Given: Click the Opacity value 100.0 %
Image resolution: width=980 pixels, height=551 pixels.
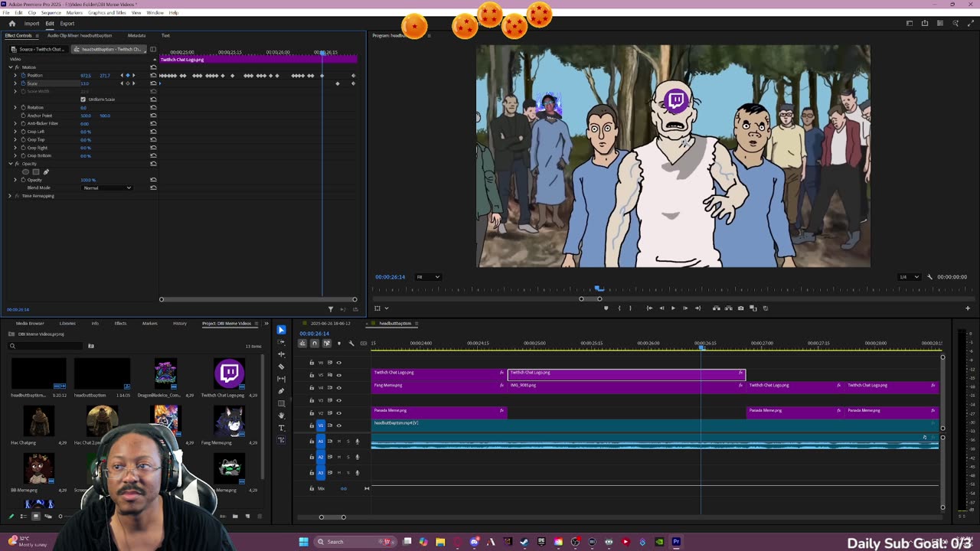Looking at the screenshot, I should coord(88,180).
